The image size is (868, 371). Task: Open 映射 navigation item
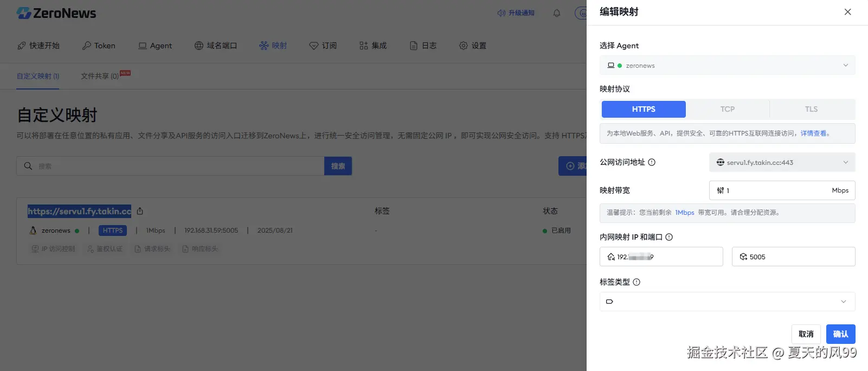pos(273,46)
